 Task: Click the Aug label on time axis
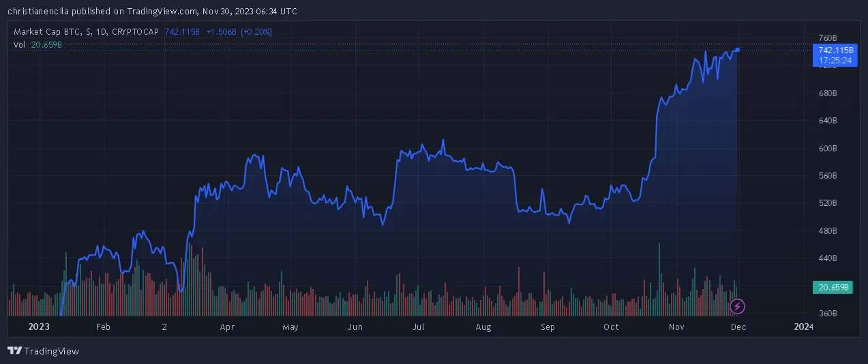tap(483, 327)
